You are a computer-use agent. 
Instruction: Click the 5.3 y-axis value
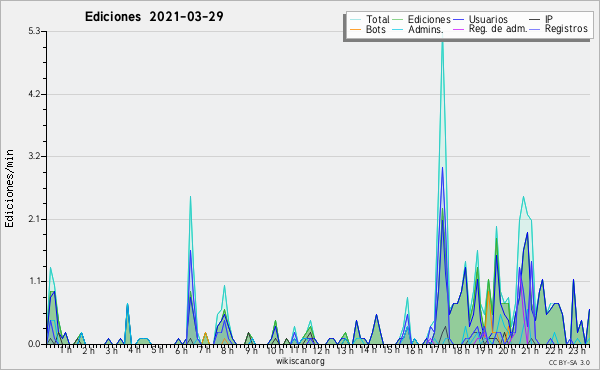(x=34, y=31)
